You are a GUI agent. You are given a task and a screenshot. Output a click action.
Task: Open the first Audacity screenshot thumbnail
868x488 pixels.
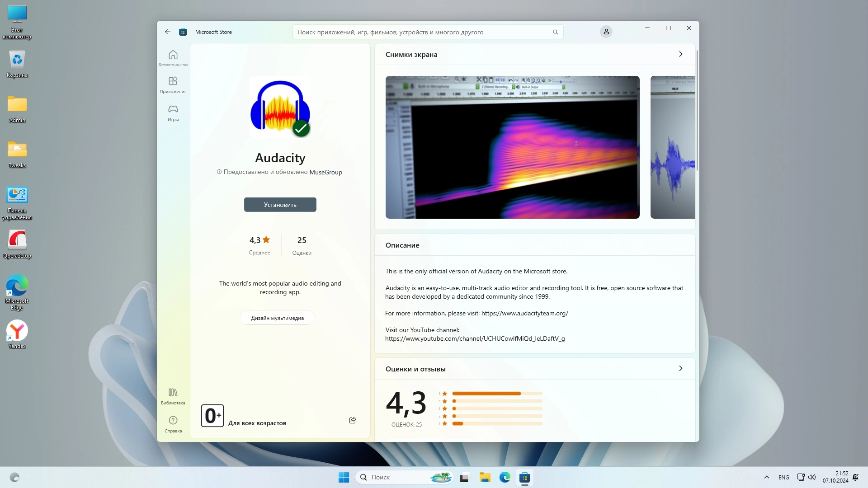pyautogui.click(x=512, y=147)
